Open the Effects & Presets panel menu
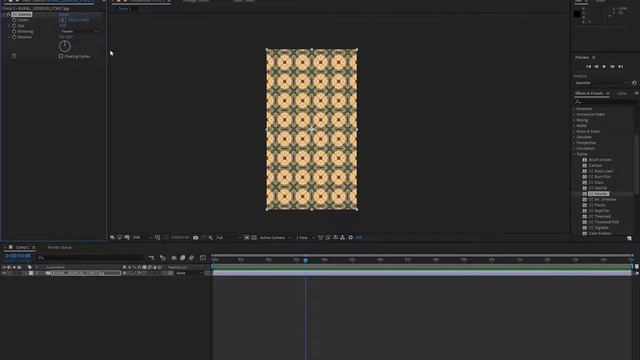This screenshot has width=640, height=360. (608, 93)
